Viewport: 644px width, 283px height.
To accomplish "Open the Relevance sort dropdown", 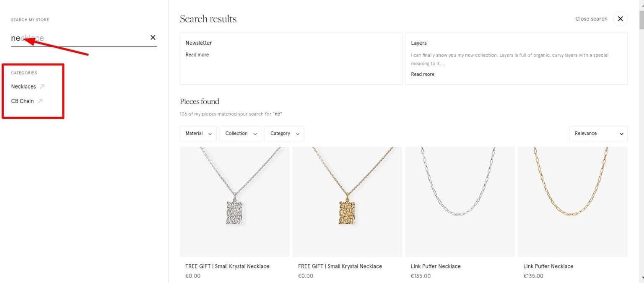I will click(x=598, y=134).
